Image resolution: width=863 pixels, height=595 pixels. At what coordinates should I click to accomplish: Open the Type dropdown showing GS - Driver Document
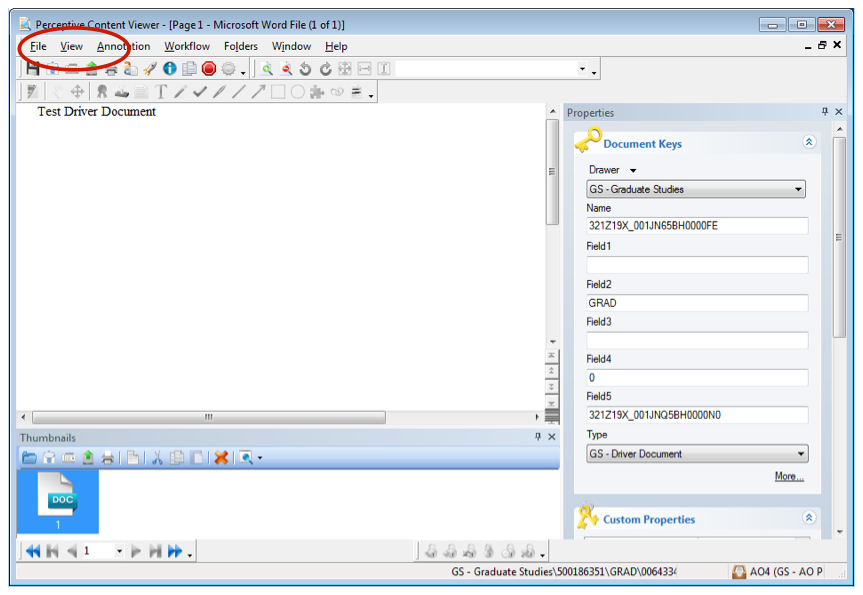point(696,454)
